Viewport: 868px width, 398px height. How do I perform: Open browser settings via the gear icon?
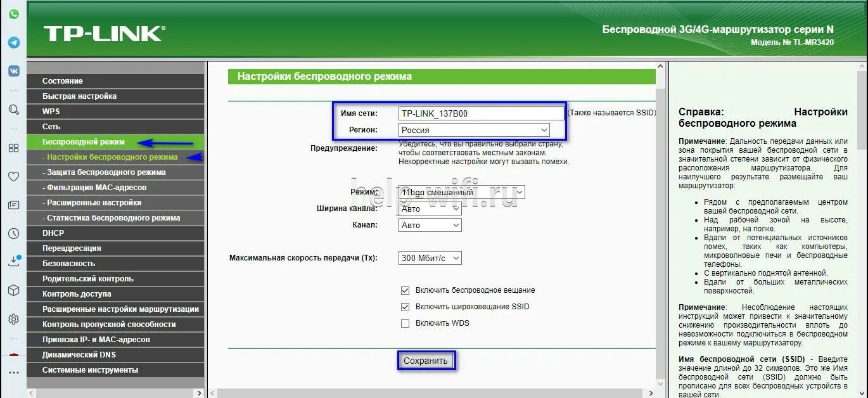(x=13, y=319)
